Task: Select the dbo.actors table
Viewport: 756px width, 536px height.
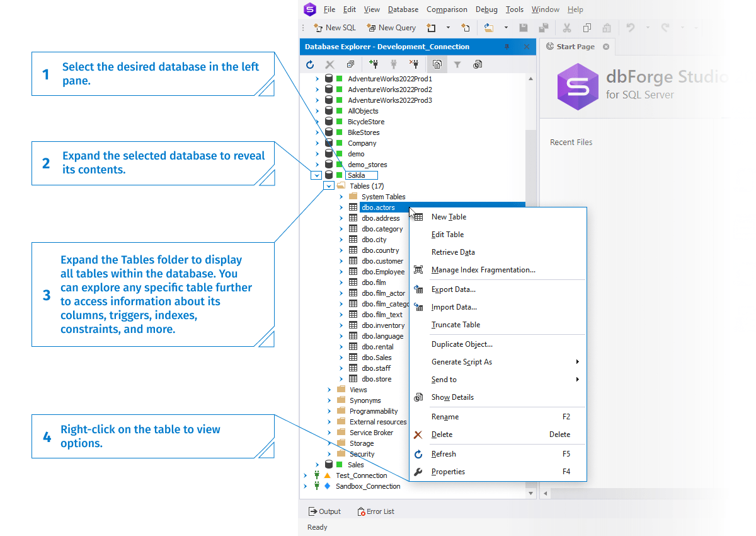Action: pos(379,207)
